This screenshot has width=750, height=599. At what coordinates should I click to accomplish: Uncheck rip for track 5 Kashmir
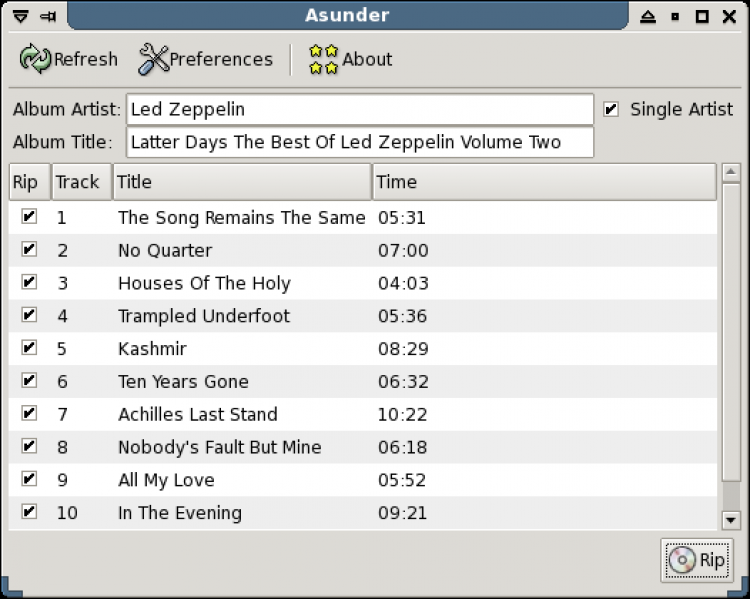[x=29, y=348]
